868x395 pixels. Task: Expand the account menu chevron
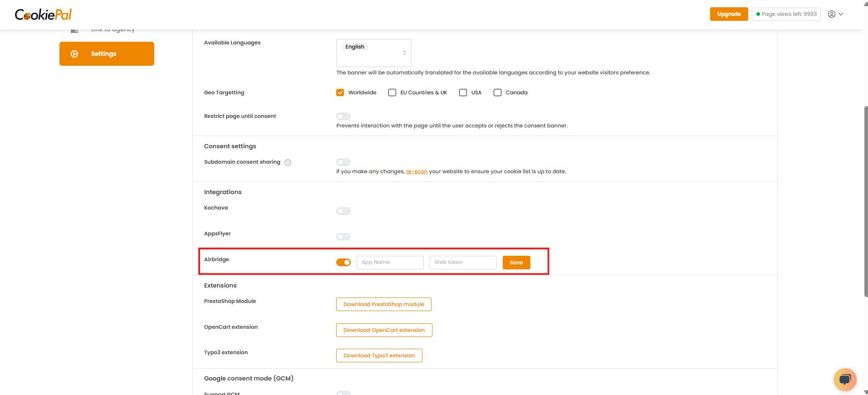[841, 14]
